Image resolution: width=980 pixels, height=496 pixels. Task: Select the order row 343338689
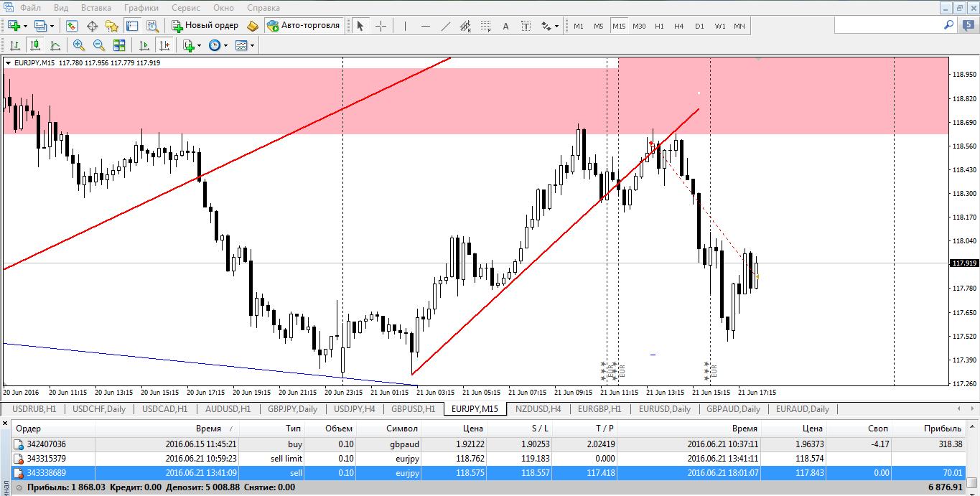click(490, 472)
